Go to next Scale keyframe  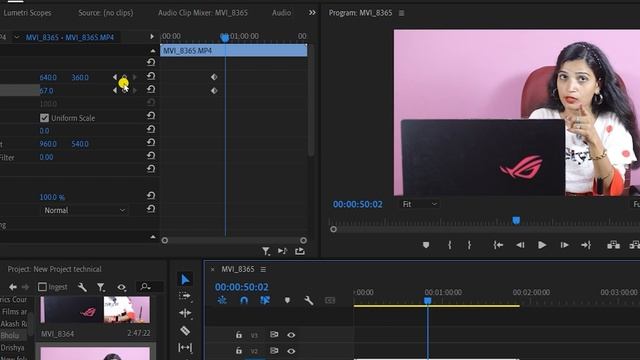tap(135, 90)
